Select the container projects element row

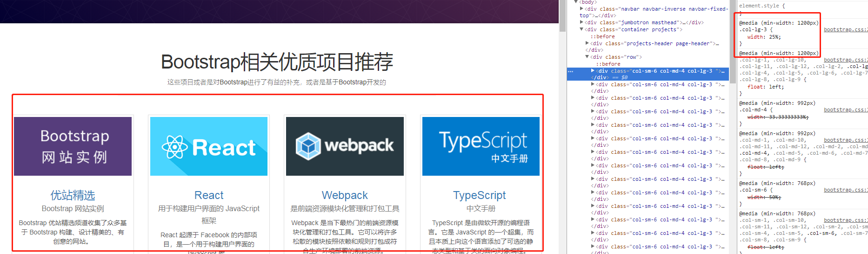click(634, 29)
